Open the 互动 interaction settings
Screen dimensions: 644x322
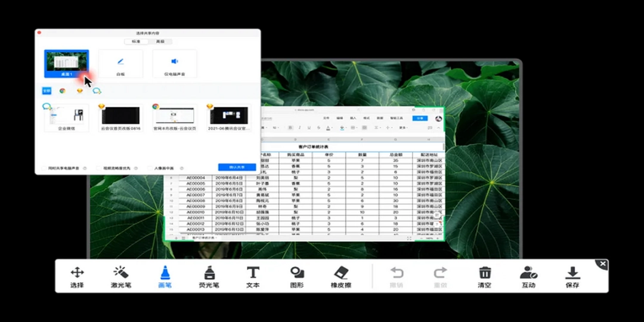(x=528, y=276)
